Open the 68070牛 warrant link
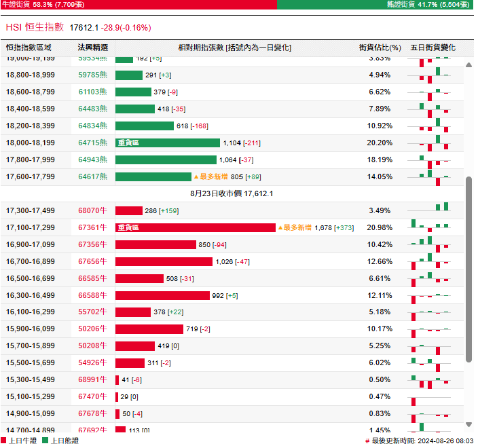 [93, 211]
